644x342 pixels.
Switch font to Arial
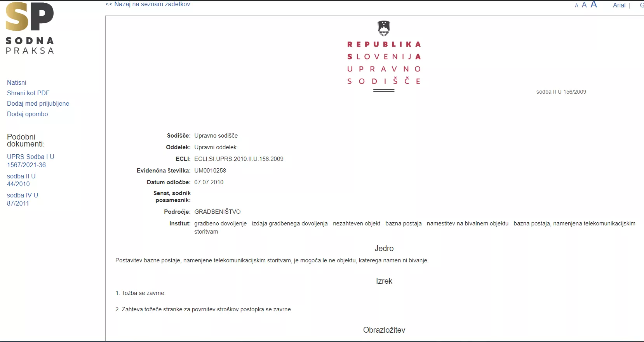point(619,5)
